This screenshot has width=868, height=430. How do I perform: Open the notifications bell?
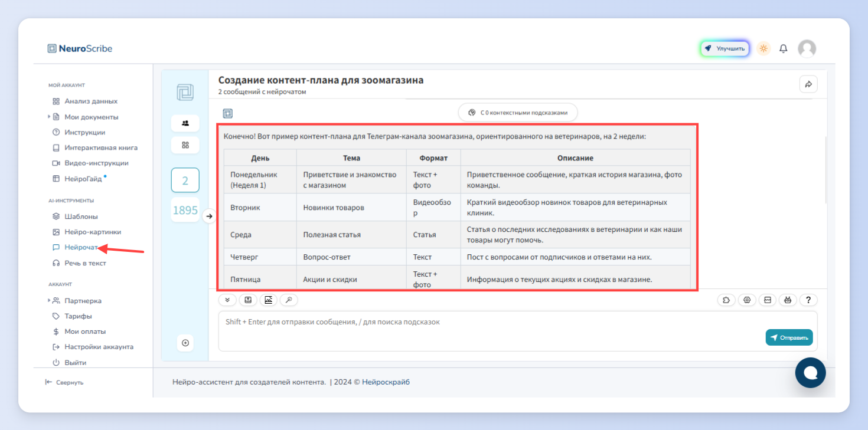click(784, 48)
